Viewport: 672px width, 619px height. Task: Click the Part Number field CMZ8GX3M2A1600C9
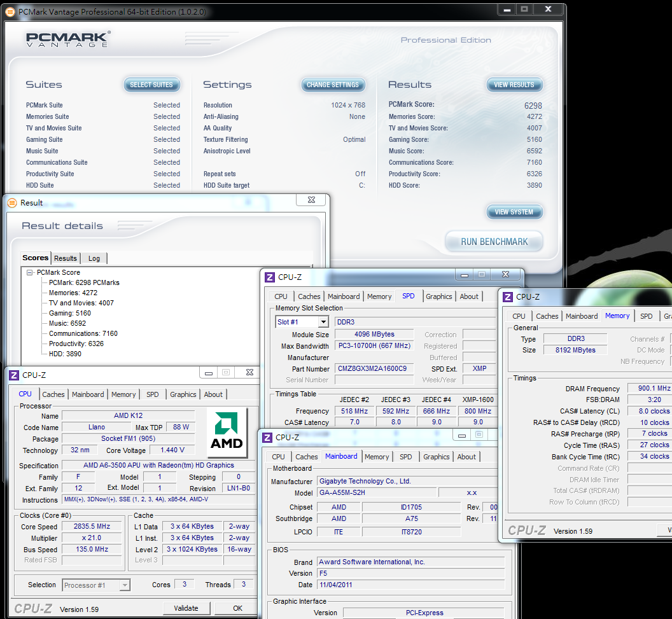pyautogui.click(x=374, y=368)
